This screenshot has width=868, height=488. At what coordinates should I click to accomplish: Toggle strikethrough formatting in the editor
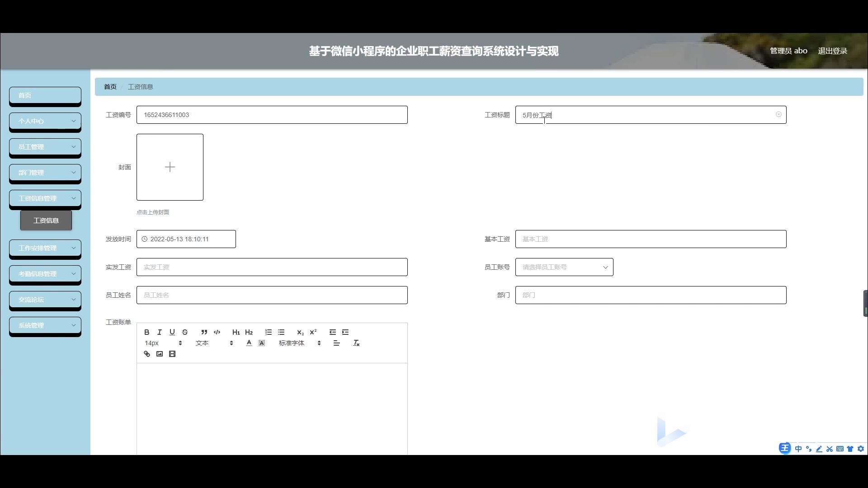click(x=185, y=332)
